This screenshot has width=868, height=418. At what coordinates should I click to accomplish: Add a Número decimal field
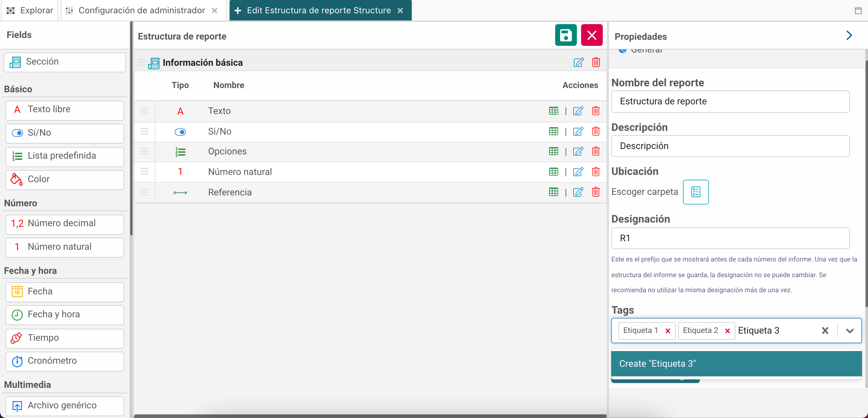click(x=65, y=224)
